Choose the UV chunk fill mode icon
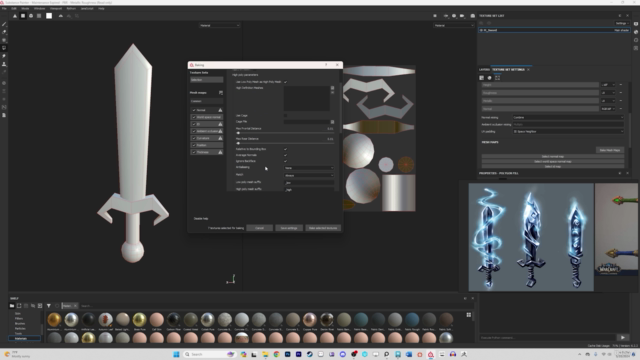This screenshot has height=360, width=640. click(x=39, y=16)
